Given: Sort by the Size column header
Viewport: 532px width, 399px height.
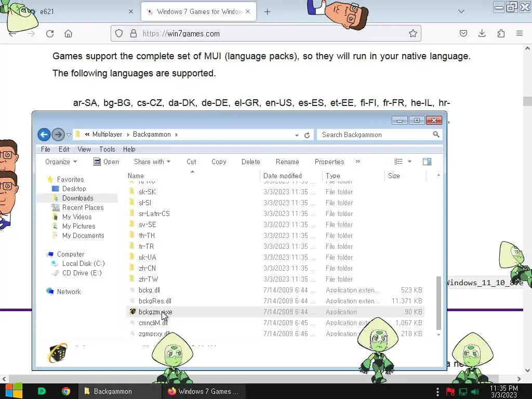Looking at the screenshot, I should coord(405,176).
